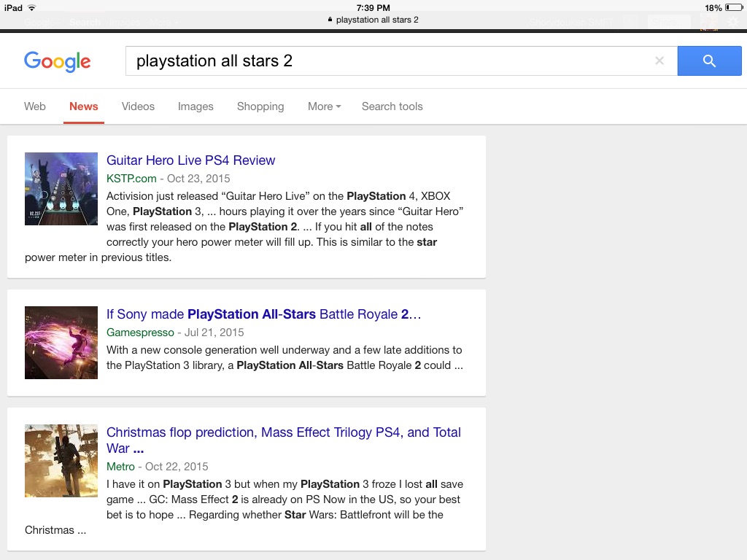Click the blue magnifier search button
The width and height of the screenshot is (747, 560).
pyautogui.click(x=709, y=61)
